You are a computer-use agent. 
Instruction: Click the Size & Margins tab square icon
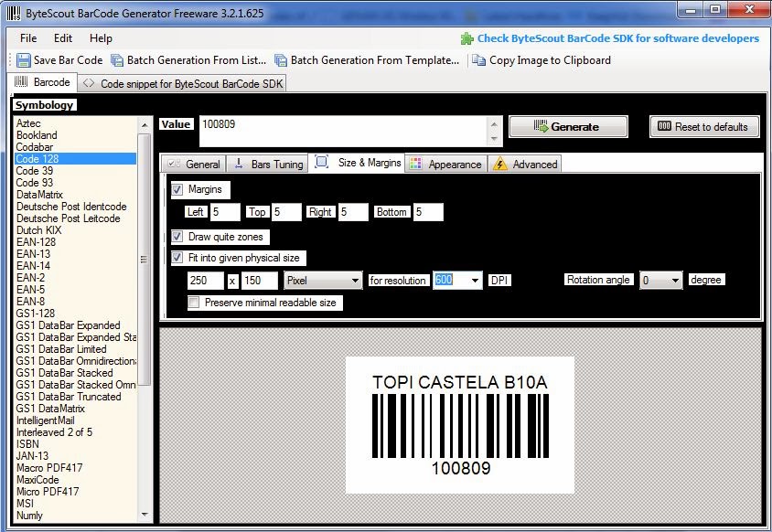(x=321, y=162)
